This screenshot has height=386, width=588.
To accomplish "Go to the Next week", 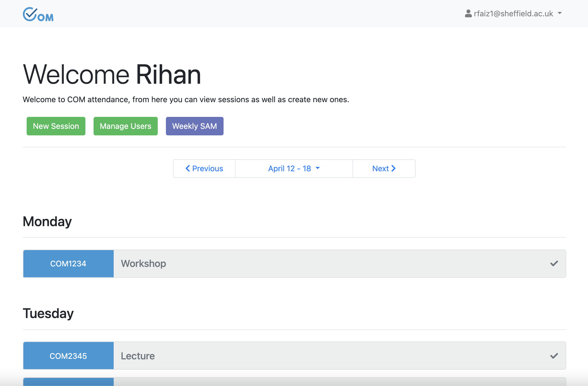I will 384,169.
